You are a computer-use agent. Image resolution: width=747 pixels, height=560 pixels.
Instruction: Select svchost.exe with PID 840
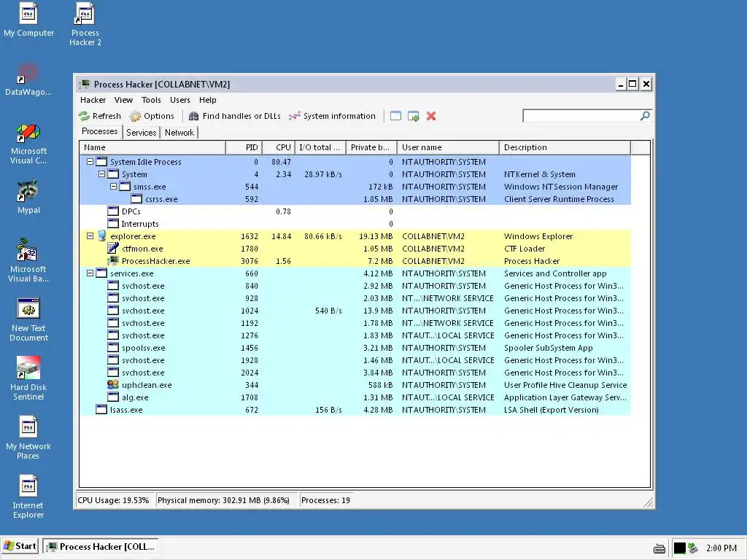point(355,286)
